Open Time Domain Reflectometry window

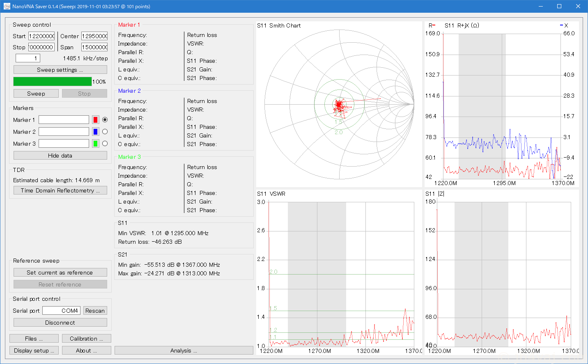60,190
